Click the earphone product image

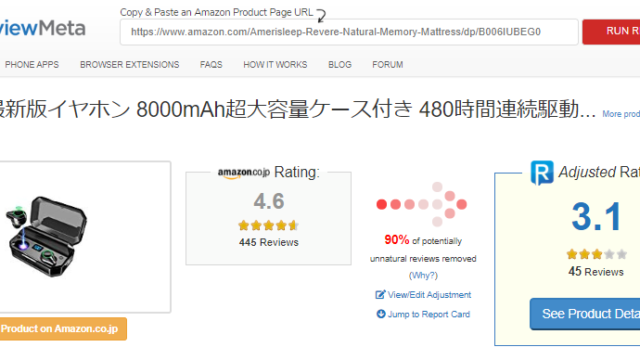point(46,237)
